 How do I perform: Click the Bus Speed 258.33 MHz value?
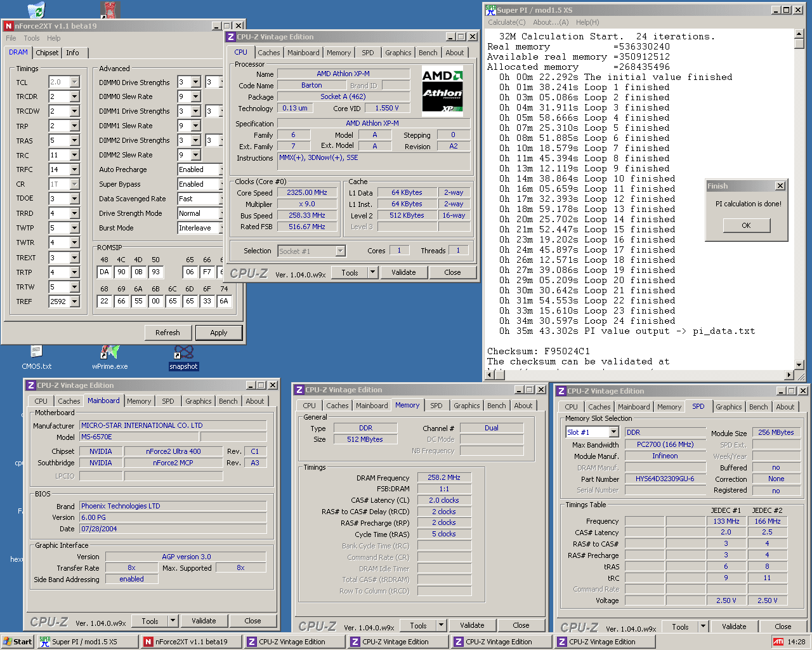pyautogui.click(x=307, y=215)
